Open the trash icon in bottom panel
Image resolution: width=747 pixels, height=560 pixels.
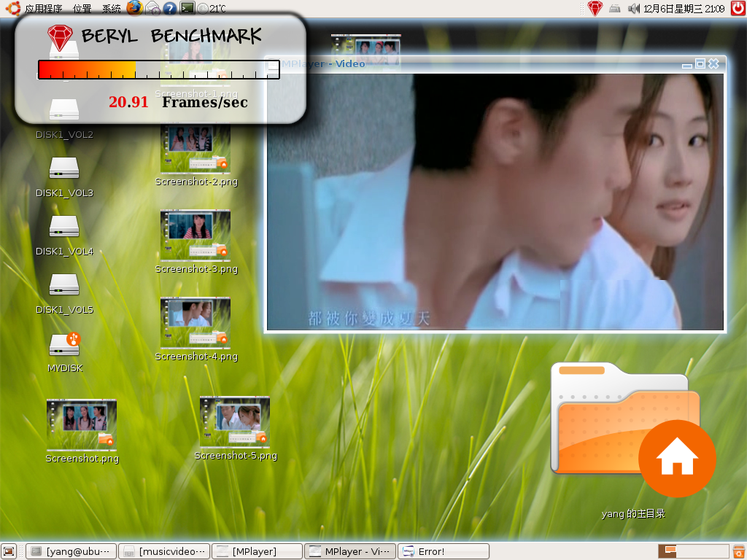tap(738, 551)
